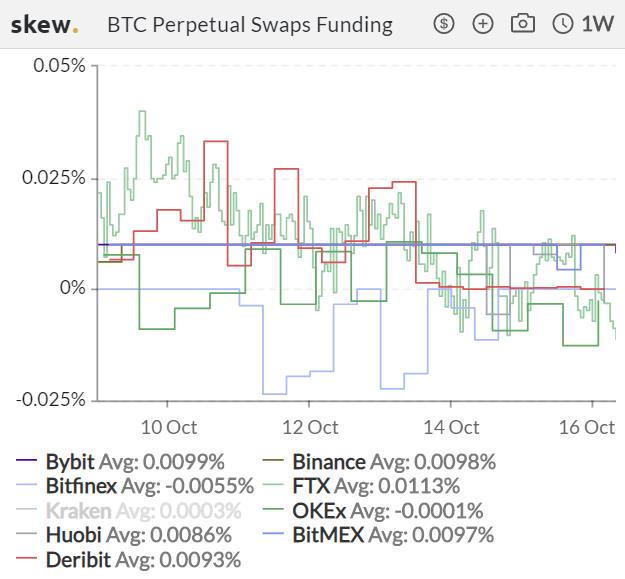The width and height of the screenshot is (625, 579).
Task: Click the 12 Oct x-axis label
Action: pyautogui.click(x=310, y=428)
